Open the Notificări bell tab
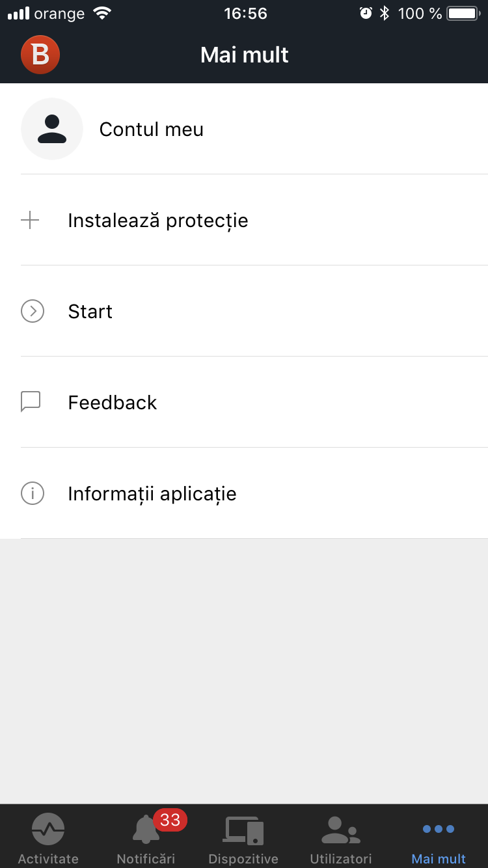The height and width of the screenshot is (868, 488). pyautogui.click(x=146, y=838)
